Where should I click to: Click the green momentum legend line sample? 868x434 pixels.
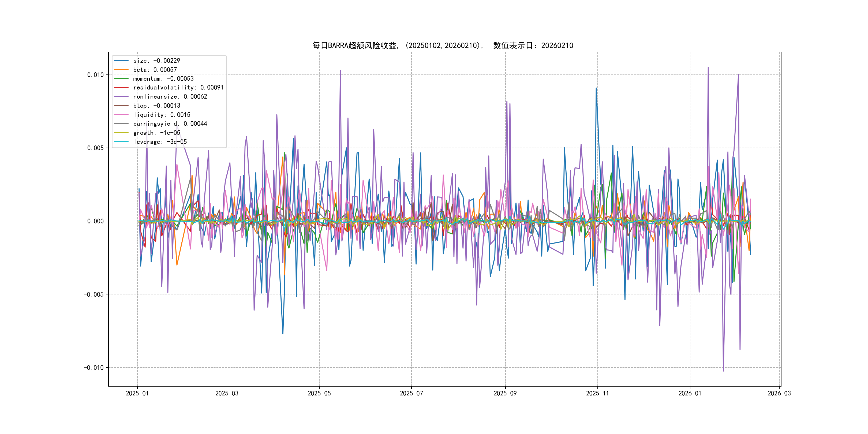pos(121,78)
